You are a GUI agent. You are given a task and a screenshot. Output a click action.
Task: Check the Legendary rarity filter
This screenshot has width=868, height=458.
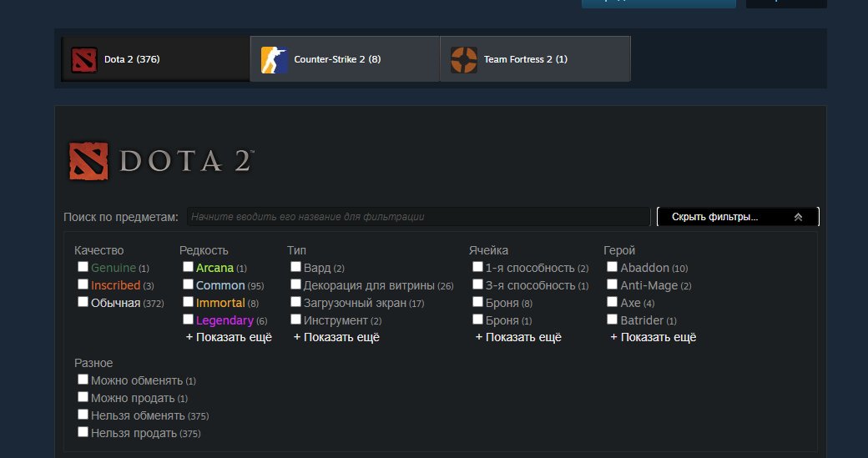189,320
